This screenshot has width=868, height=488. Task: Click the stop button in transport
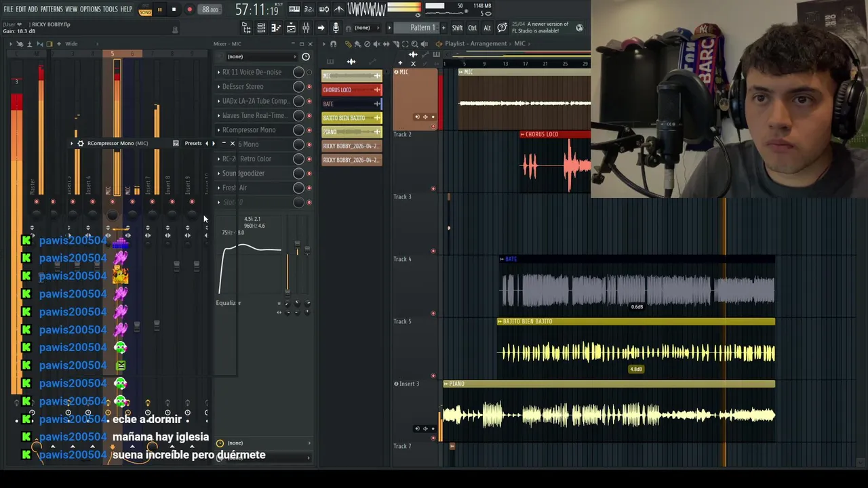[174, 9]
